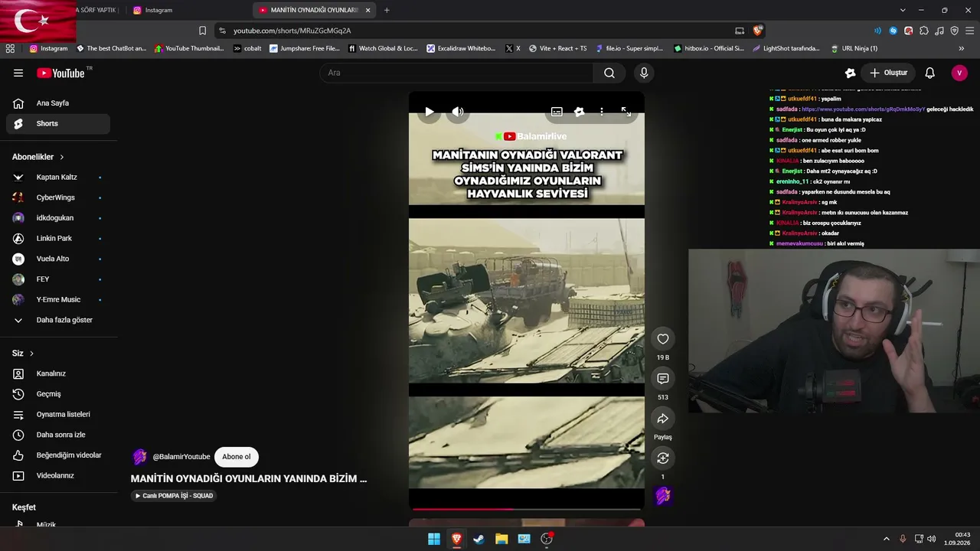Expand Daha fazla göster subscriptions
The width and height of the screenshot is (980, 551).
point(58,320)
